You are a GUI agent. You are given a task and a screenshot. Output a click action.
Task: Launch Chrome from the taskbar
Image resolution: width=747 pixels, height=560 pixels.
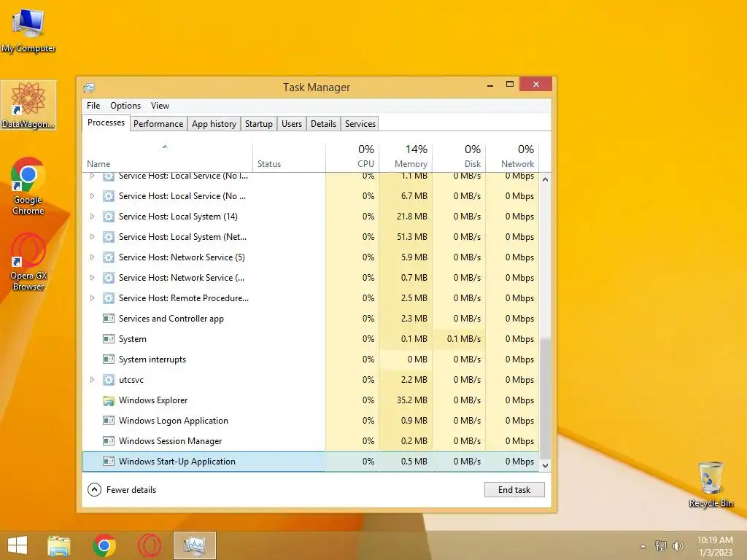pos(104,545)
